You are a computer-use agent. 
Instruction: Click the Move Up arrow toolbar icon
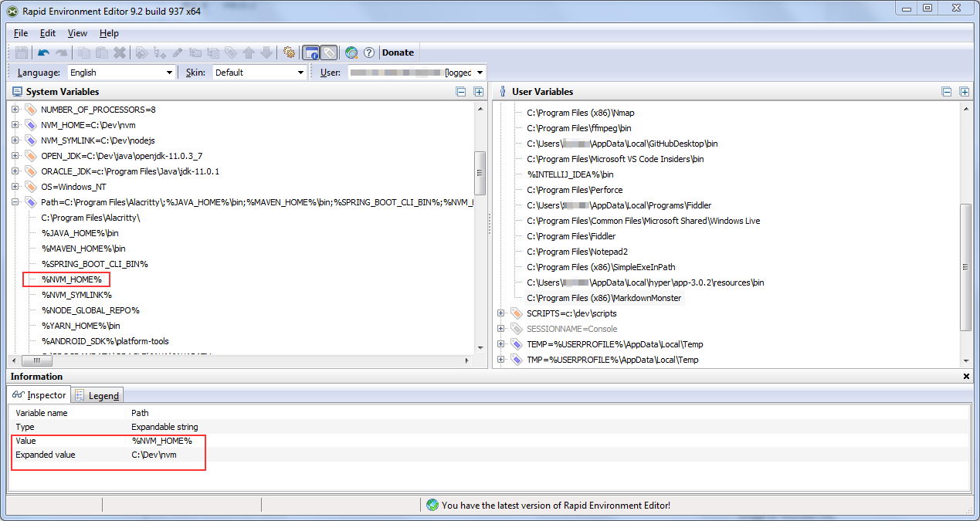249,52
